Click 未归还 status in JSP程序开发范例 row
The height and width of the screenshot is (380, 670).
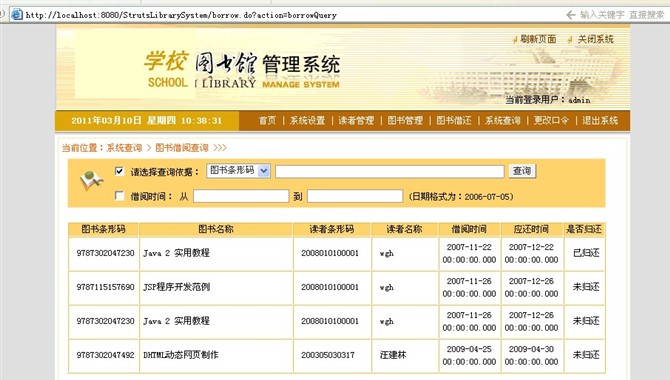[586, 287]
